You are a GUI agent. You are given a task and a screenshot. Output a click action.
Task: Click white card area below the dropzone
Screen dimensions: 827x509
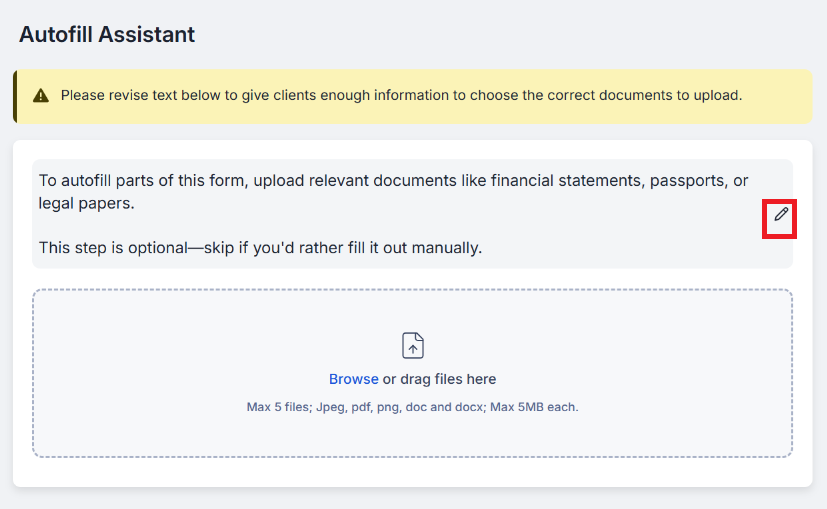(x=412, y=472)
